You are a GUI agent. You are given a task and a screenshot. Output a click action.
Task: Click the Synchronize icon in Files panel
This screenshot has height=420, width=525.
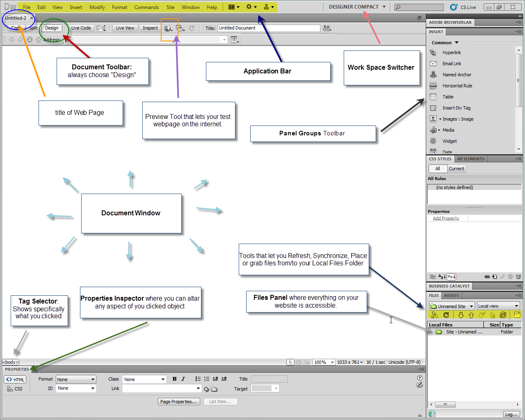click(x=503, y=315)
